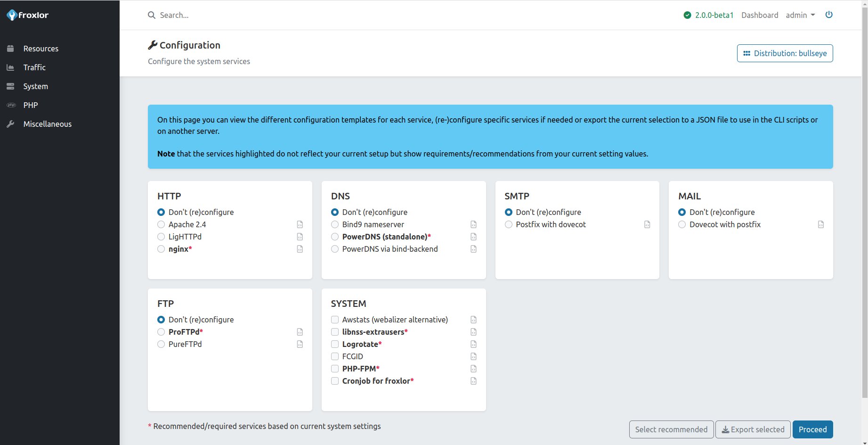View ProFTPd configuration file icon
This screenshot has height=445, width=868.
(300, 332)
